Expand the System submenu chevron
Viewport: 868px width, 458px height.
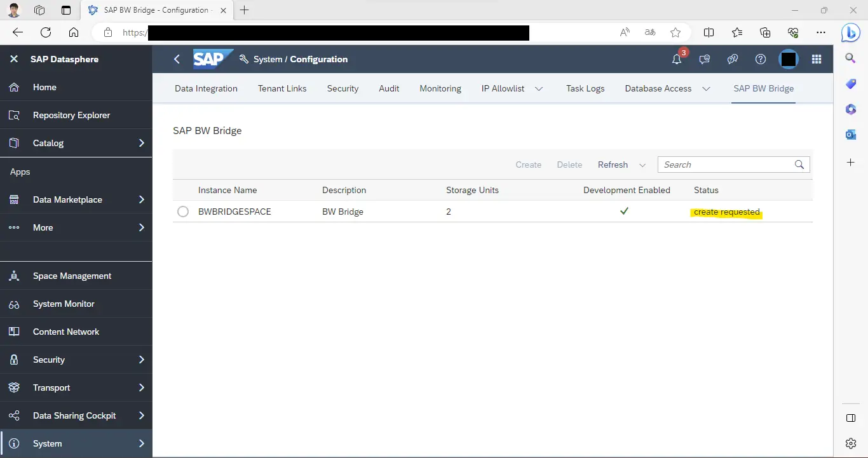click(x=142, y=443)
